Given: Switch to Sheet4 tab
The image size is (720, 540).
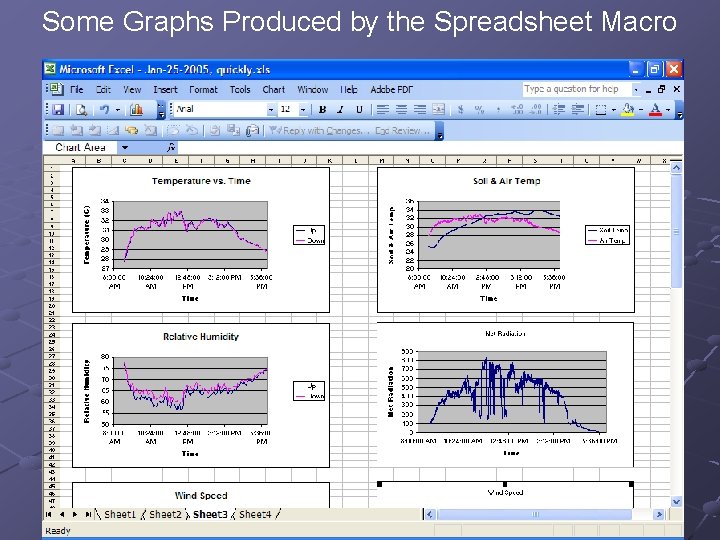Looking at the screenshot, I should 255,514.
